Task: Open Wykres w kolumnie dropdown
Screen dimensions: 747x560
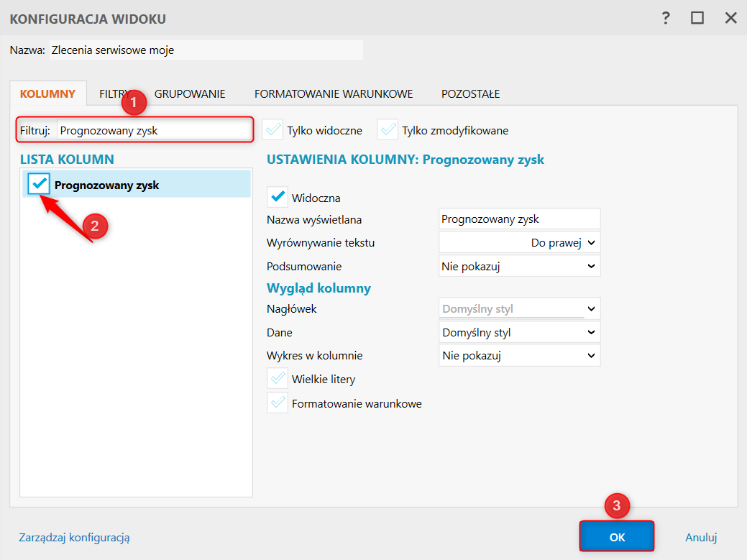Action: tap(519, 355)
